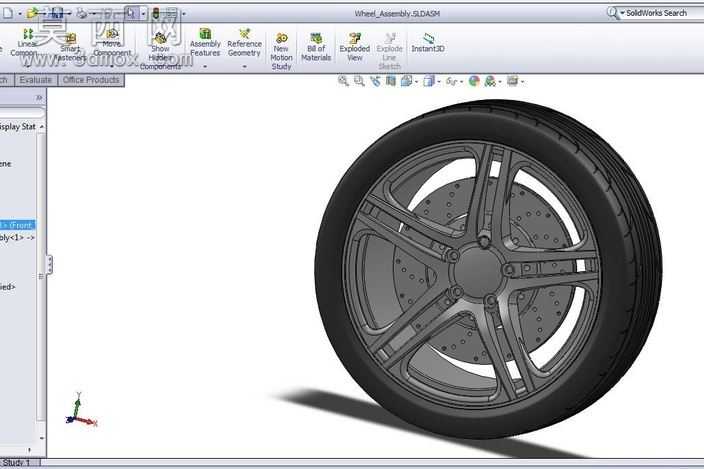704x469 pixels.
Task: Open the Motion Study 1 bottom tab
Action: click(x=20, y=463)
